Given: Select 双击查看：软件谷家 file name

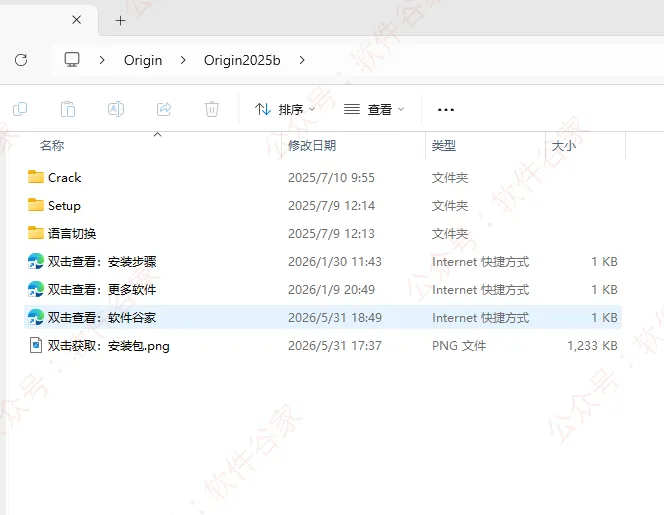Looking at the screenshot, I should (102, 318).
